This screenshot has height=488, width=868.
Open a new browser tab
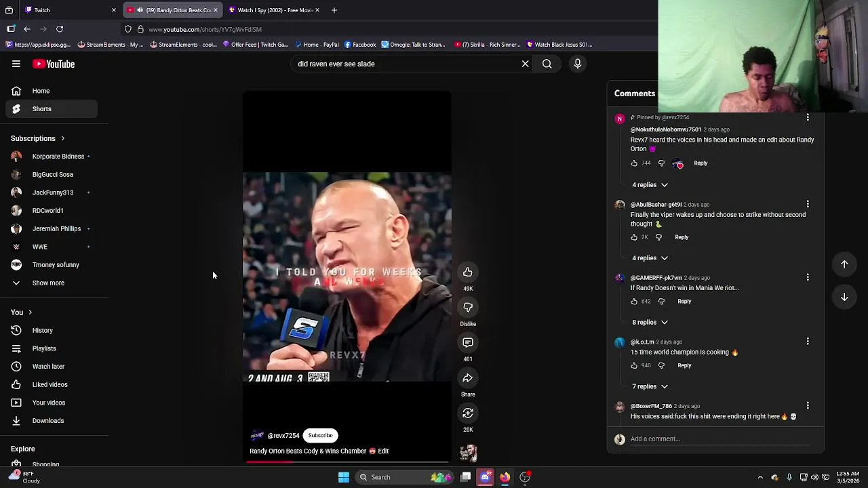point(334,10)
